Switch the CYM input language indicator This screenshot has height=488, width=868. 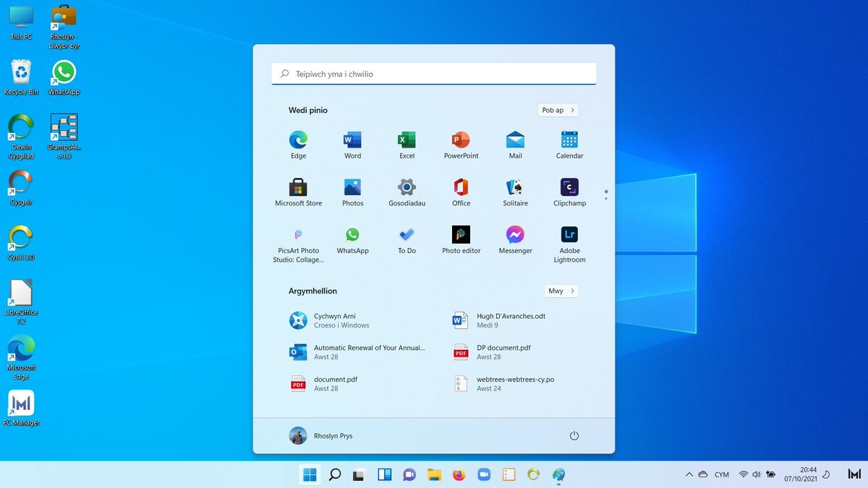[721, 475]
